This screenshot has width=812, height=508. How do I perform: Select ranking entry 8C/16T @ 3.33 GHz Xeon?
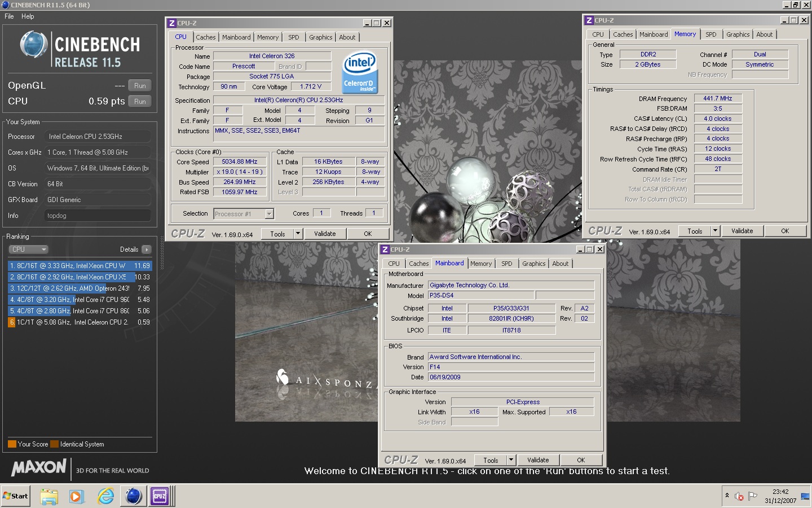pos(80,265)
